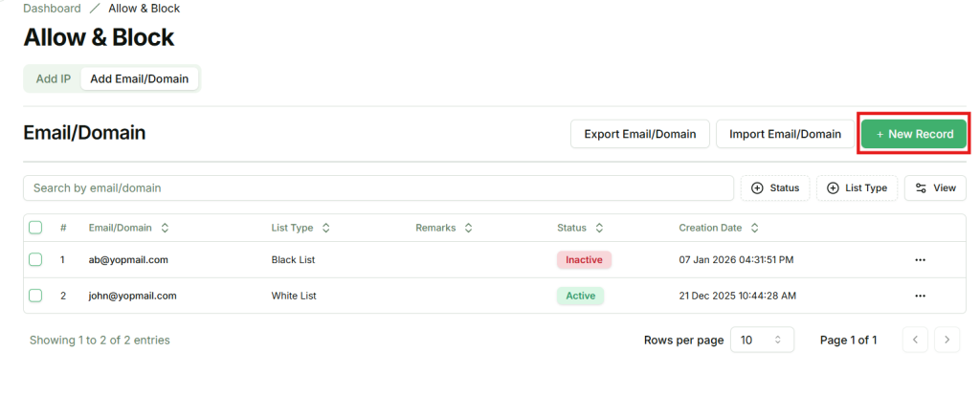This screenshot has height=396, width=980.
Task: Click the three-dot menu for ab@yopmail.com
Action: tap(920, 259)
